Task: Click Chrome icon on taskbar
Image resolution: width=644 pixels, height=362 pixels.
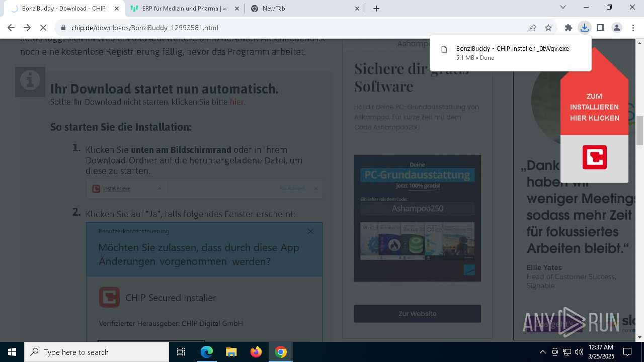Action: pyautogui.click(x=281, y=352)
